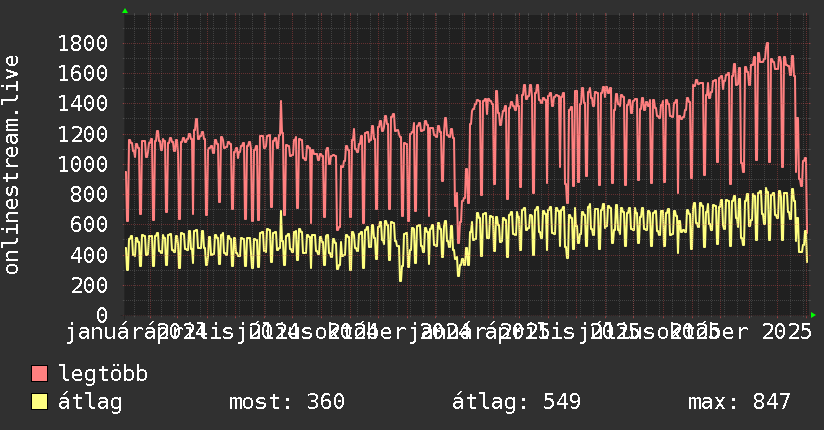Screen dimensions: 824x430
Task: Click the 'max: 847' statistic
Action: [x=739, y=402]
